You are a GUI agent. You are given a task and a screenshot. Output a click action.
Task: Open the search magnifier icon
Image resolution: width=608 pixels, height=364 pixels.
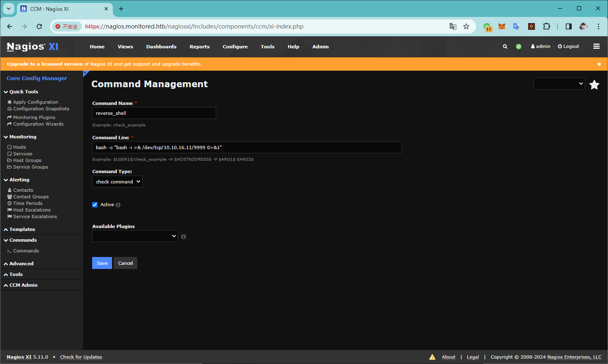505,47
